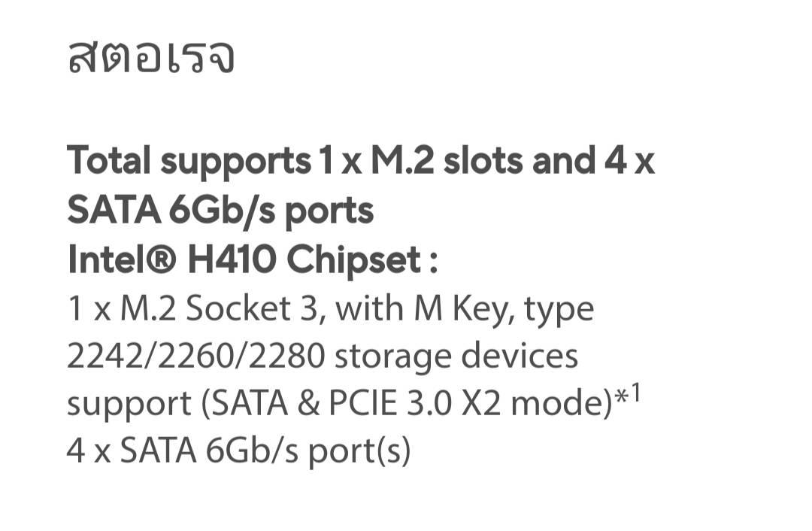Click the word "support" before the parenthesis
This screenshot has width=812, height=531.
tap(129, 405)
